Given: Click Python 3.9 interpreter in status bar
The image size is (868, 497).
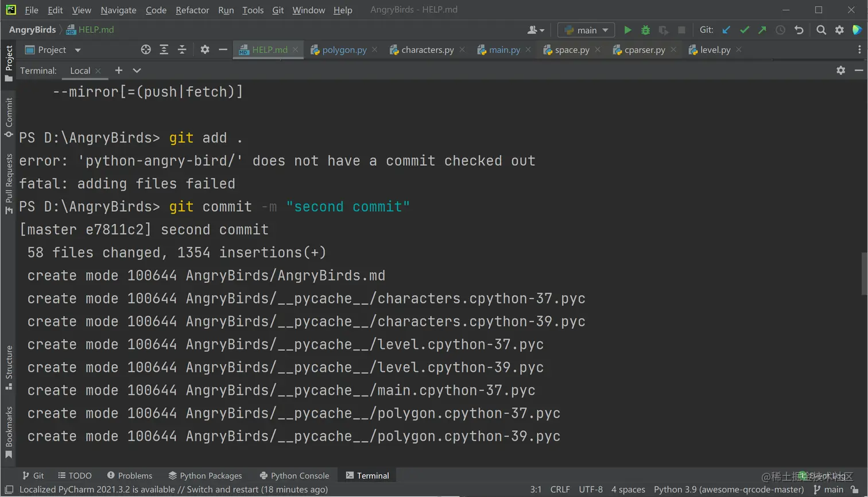Looking at the screenshot, I should (x=728, y=490).
